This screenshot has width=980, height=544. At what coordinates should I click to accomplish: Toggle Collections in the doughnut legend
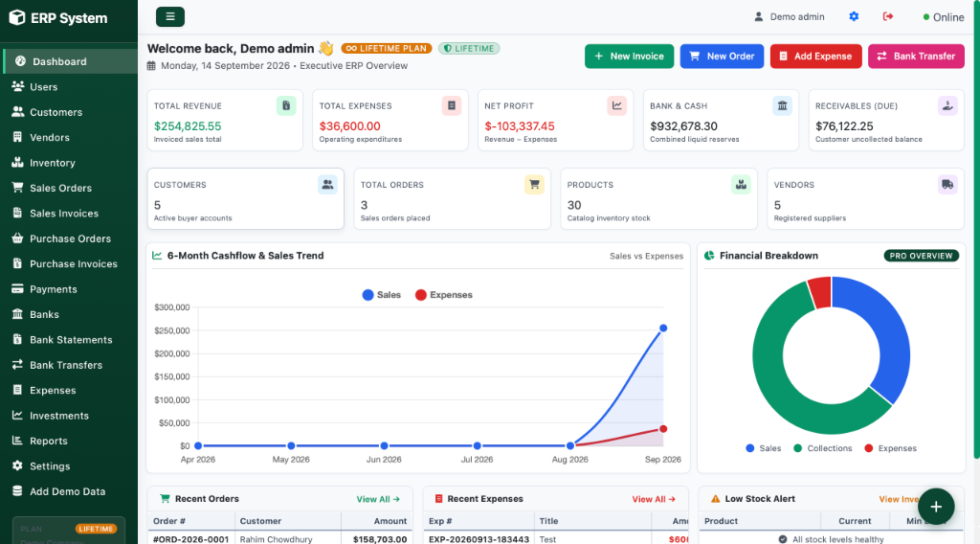[x=822, y=448]
